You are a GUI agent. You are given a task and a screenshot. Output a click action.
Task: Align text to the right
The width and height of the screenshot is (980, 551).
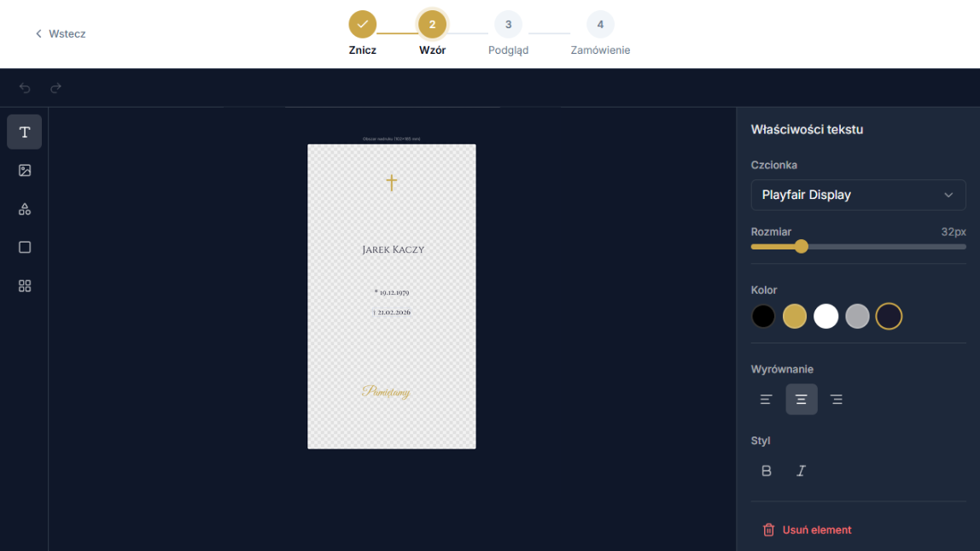click(837, 400)
